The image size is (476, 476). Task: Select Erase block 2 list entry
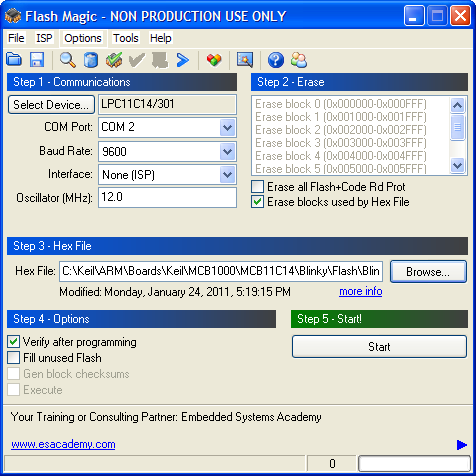[341, 130]
